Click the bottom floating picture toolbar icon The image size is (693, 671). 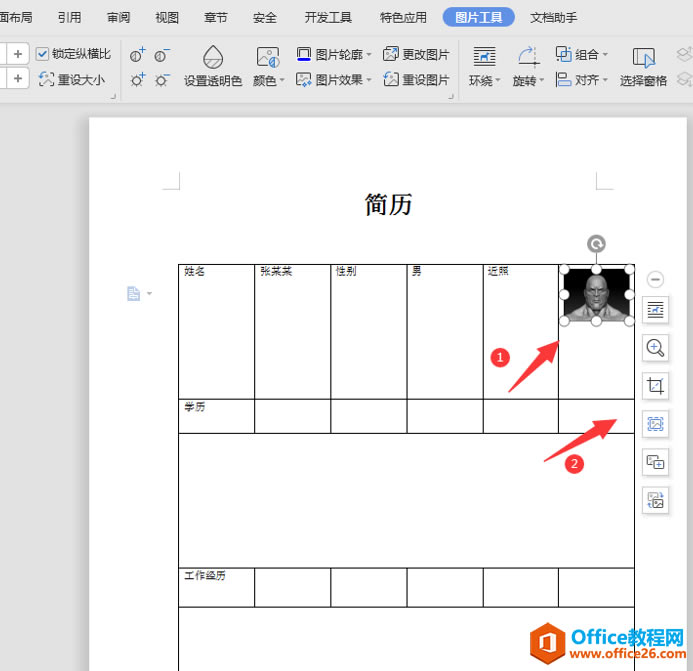click(655, 501)
